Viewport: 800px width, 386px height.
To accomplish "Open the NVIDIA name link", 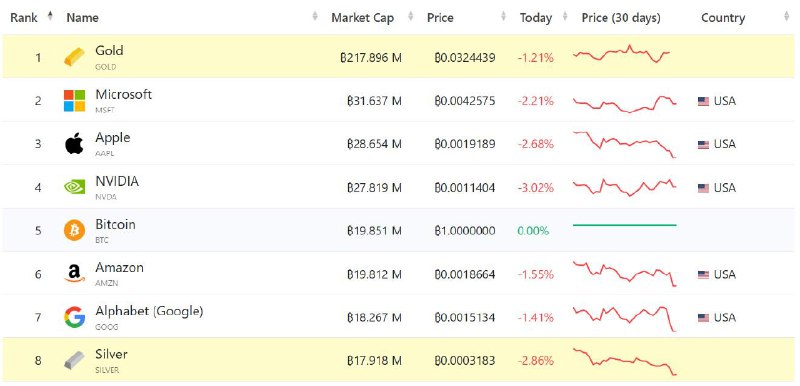I will coord(117,181).
